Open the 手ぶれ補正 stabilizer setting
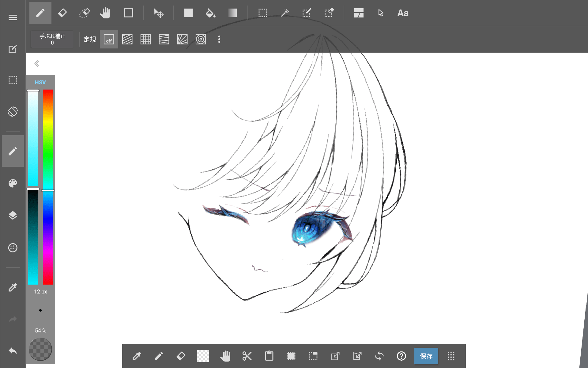This screenshot has width=588, height=368. click(x=52, y=39)
